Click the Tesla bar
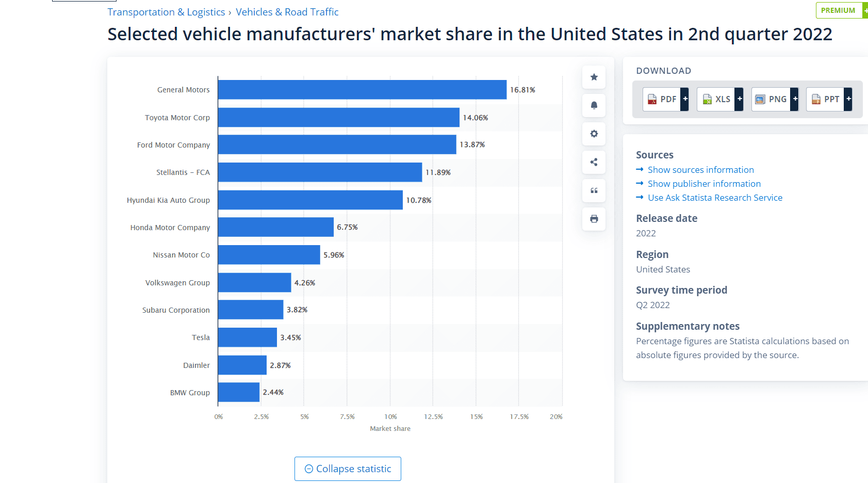868x483 pixels. (248, 337)
